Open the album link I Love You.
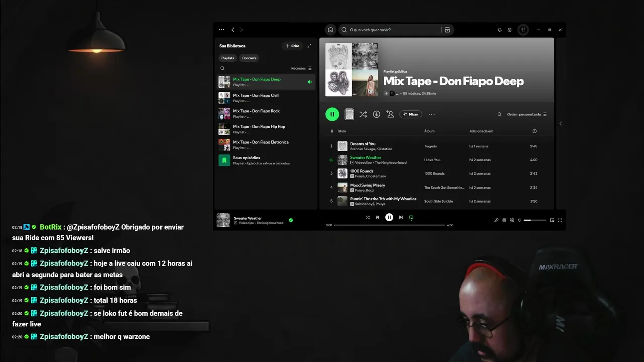Image resolution: width=644 pixels, height=362 pixels. [432, 160]
